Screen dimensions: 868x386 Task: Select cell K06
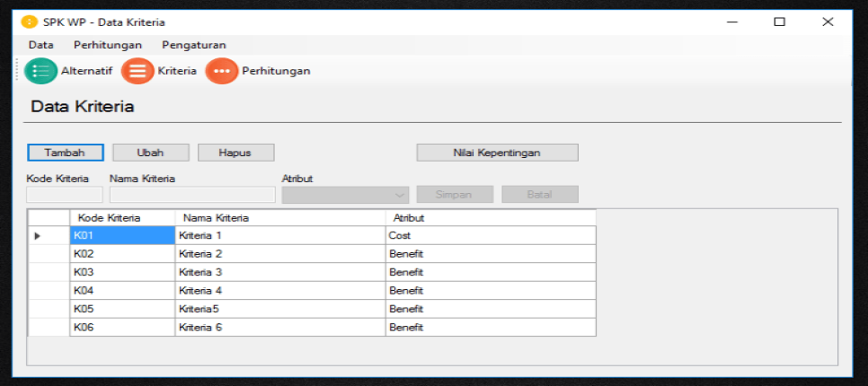point(122,327)
